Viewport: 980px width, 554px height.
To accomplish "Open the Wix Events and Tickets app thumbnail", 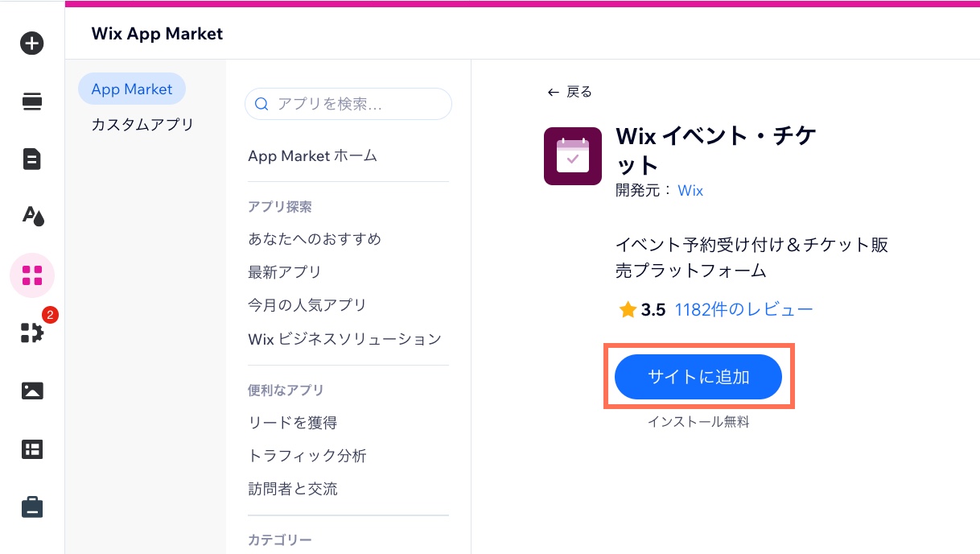I will pos(572,155).
